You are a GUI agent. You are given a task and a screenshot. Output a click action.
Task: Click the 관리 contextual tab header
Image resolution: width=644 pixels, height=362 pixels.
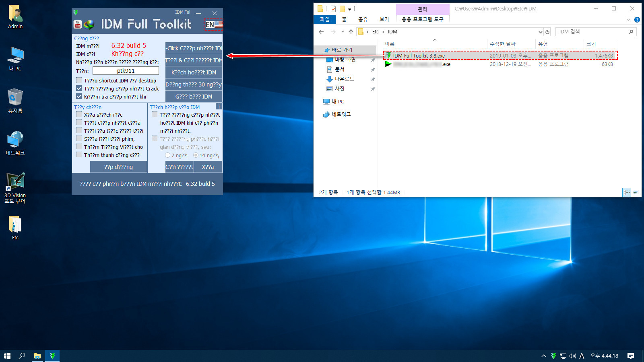(423, 9)
